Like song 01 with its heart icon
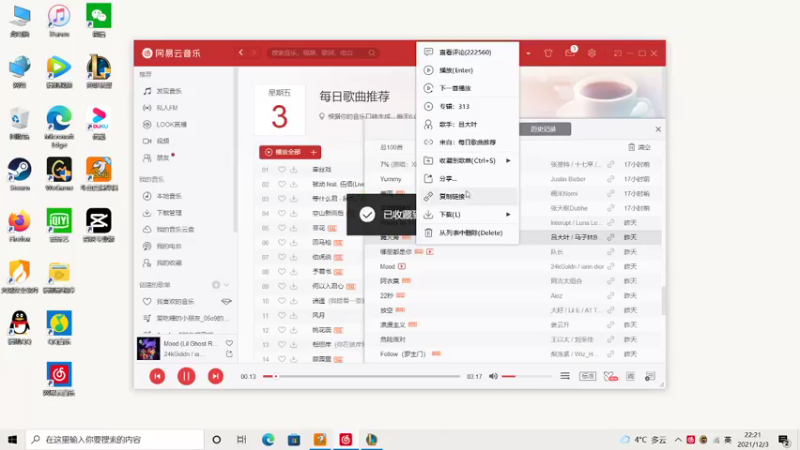The width and height of the screenshot is (800, 450). point(282,169)
